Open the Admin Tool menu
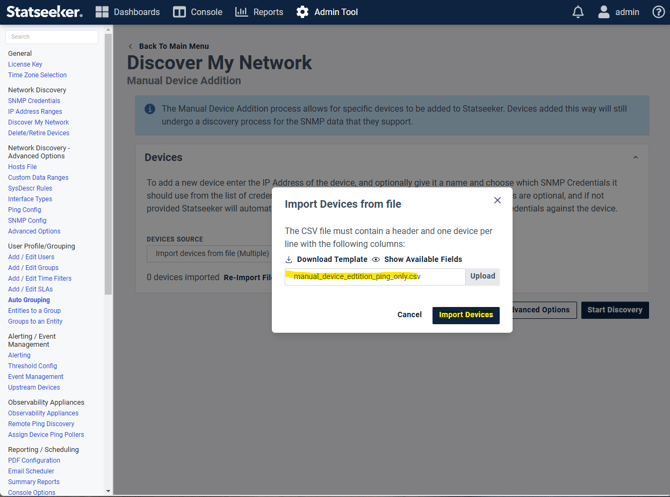670x497 pixels. 326,12
